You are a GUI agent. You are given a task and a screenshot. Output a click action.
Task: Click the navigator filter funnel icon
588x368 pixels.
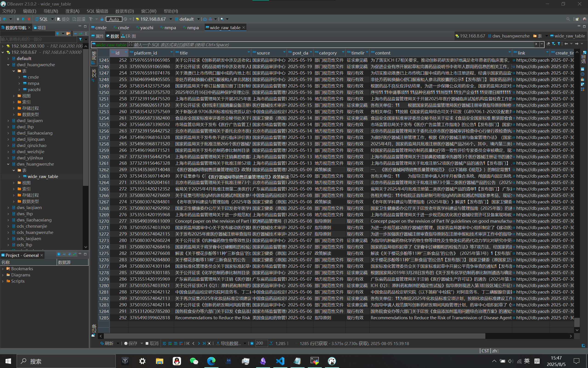click(x=81, y=39)
